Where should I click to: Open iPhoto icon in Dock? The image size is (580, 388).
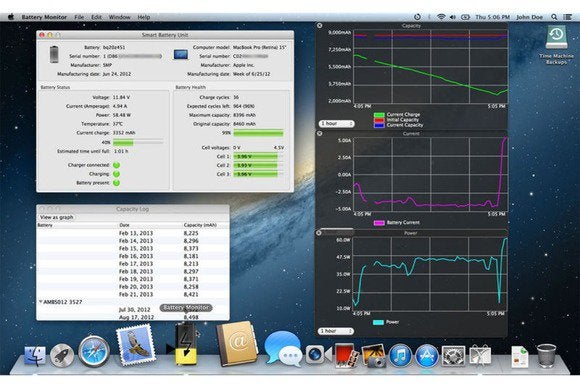pos(374,355)
